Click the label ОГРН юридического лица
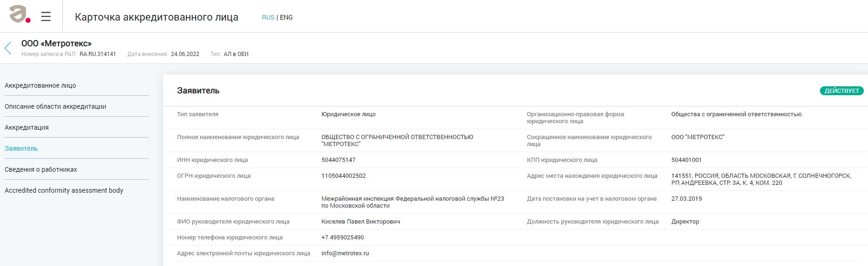Viewport: 868px width, 266px height. click(214, 176)
